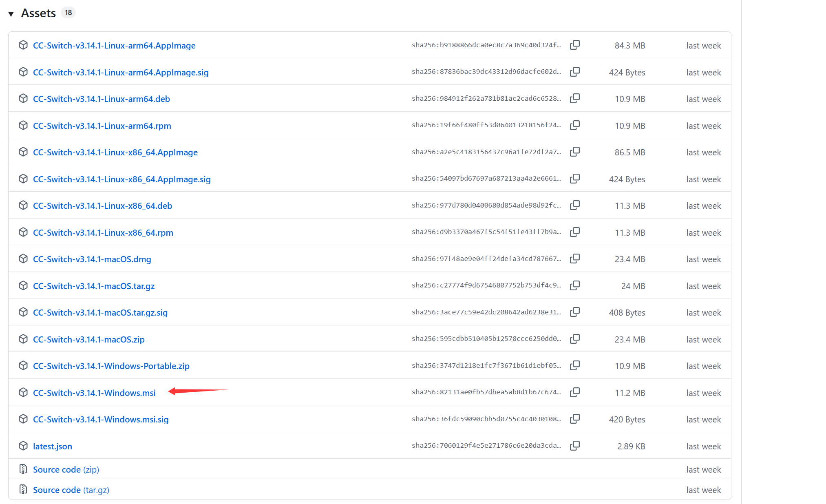The height and width of the screenshot is (504, 826).
Task: Select hash text sha256:82131ae0fb57dbea5ab8d1b67c674…
Action: click(x=486, y=392)
